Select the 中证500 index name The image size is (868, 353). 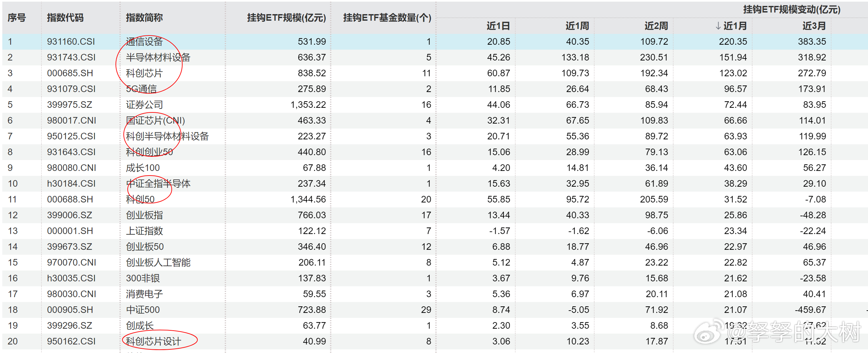click(x=142, y=310)
